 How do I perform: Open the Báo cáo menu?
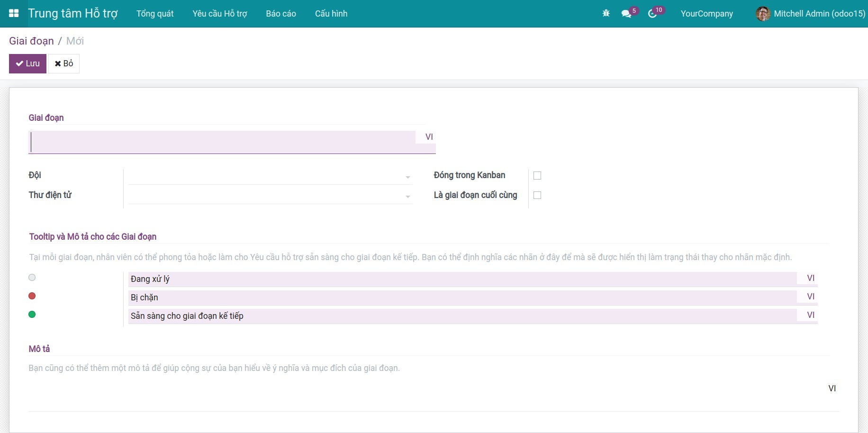(280, 14)
